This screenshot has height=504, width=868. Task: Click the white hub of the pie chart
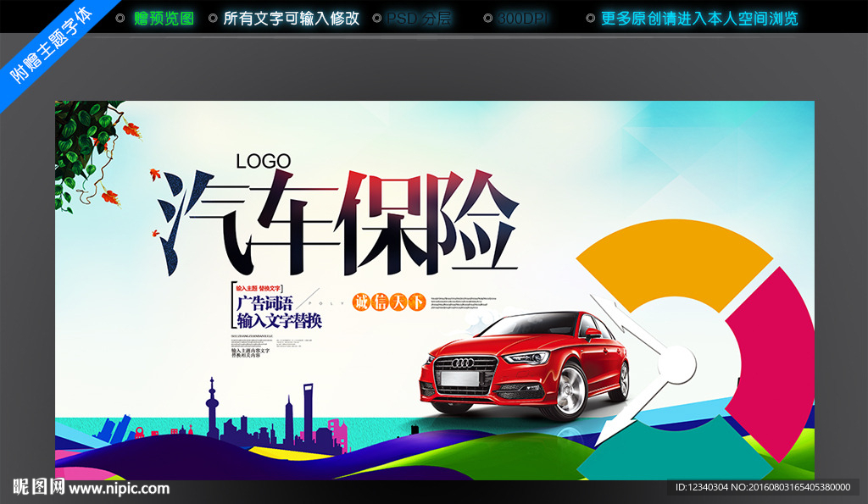pyautogui.click(x=676, y=364)
